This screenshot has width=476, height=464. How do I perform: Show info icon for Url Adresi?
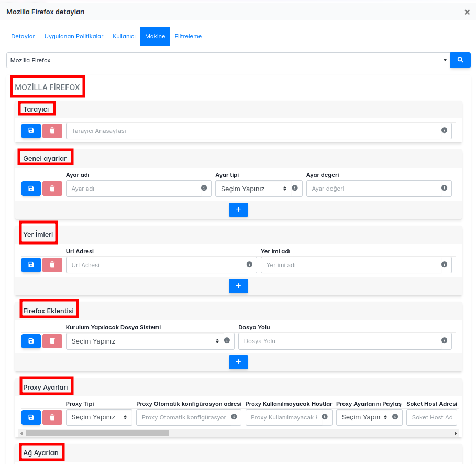249,264
